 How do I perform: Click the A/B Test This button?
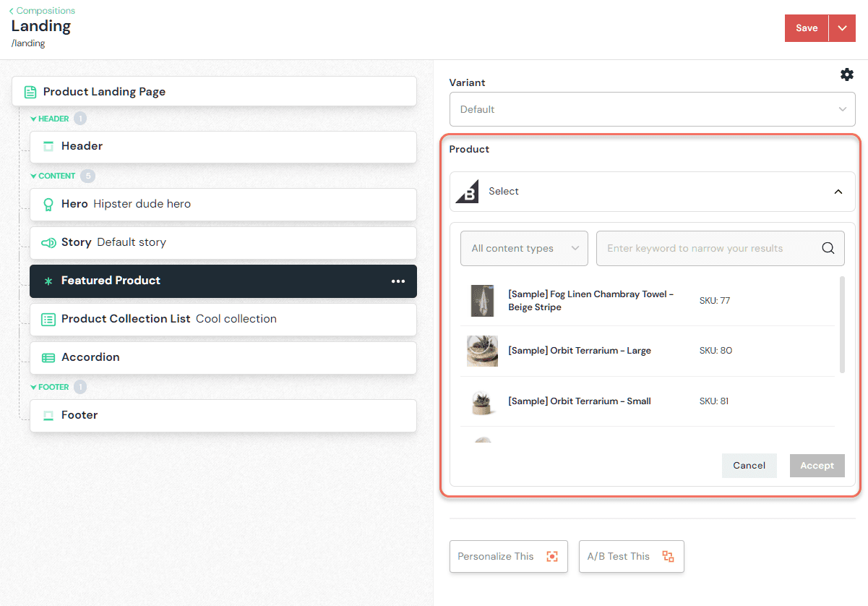(x=631, y=556)
